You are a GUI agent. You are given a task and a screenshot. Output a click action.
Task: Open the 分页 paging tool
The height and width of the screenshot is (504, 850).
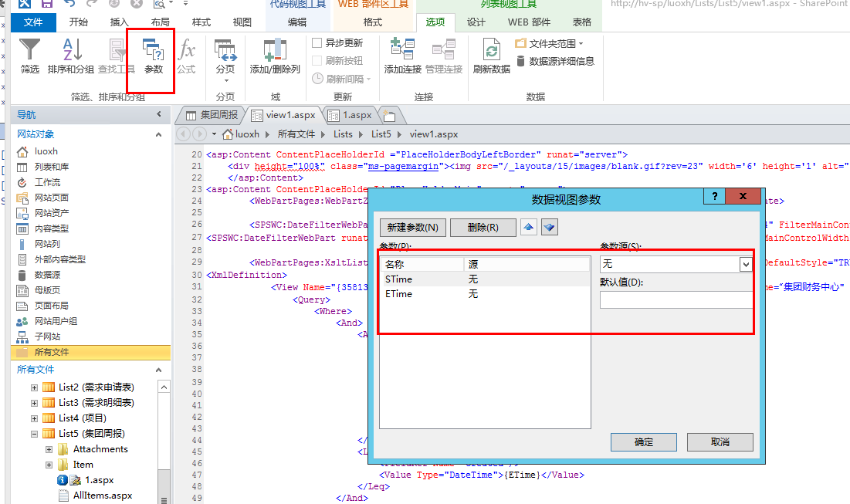225,52
